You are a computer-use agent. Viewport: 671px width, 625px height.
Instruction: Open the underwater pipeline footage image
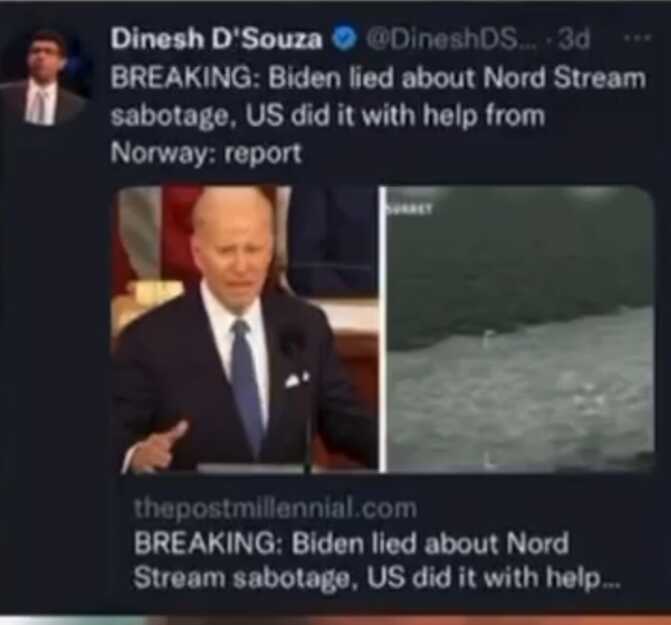tap(520, 329)
